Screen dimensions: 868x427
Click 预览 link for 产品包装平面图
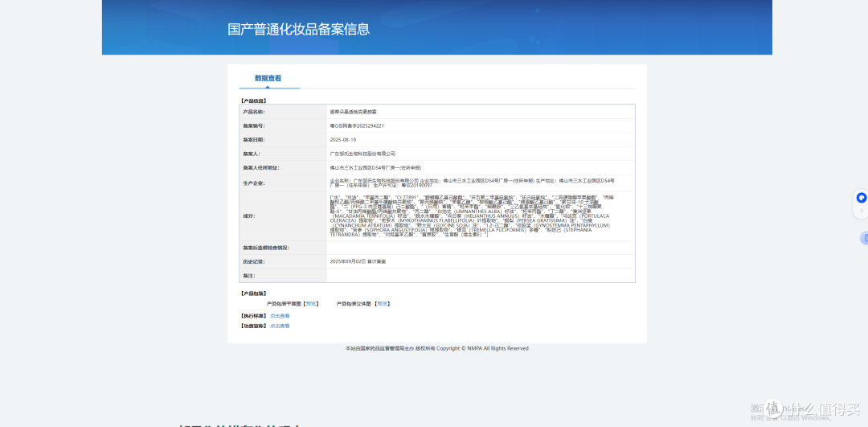click(312, 304)
